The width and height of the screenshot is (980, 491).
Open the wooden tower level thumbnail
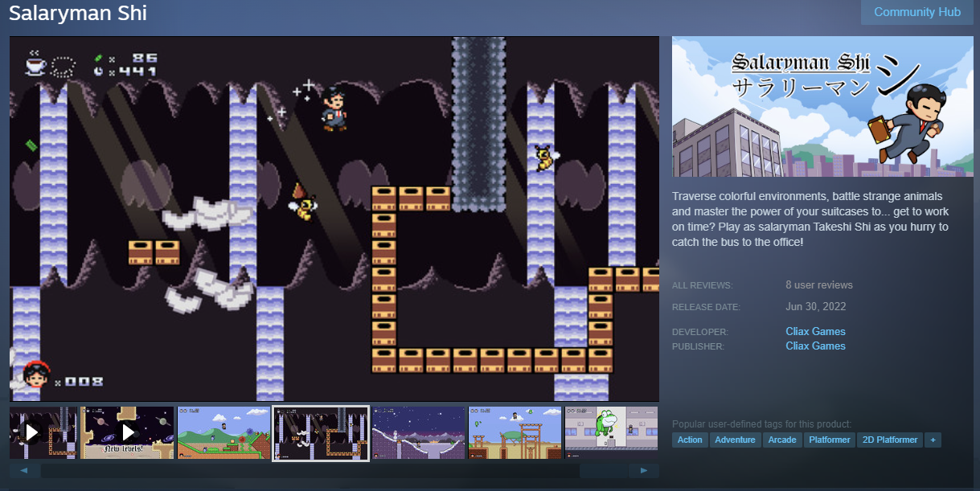pyautogui.click(x=516, y=432)
